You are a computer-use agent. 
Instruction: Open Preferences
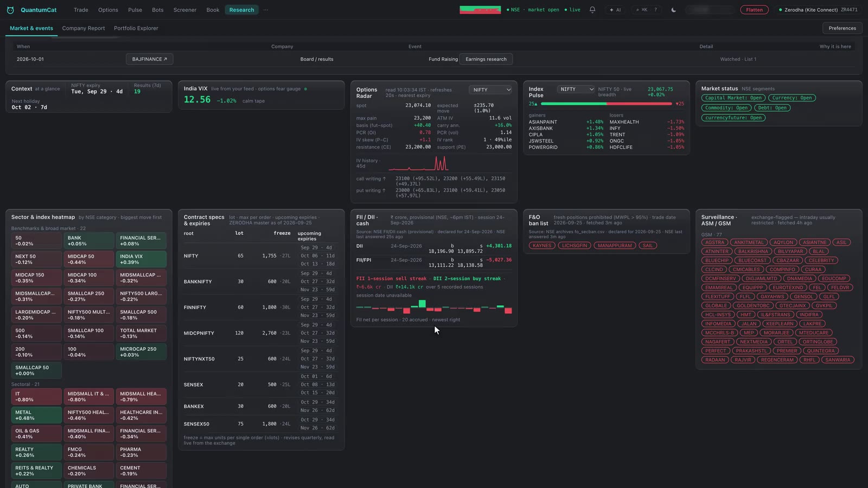pos(842,28)
